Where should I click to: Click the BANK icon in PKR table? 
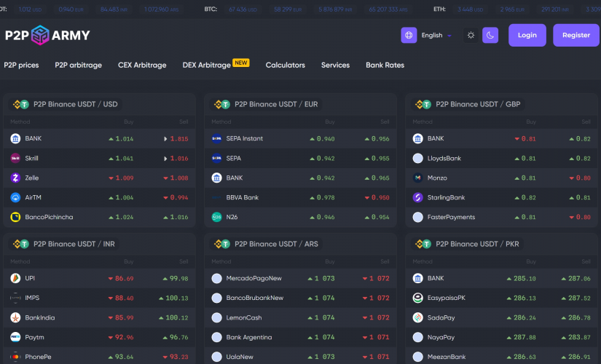[418, 278]
